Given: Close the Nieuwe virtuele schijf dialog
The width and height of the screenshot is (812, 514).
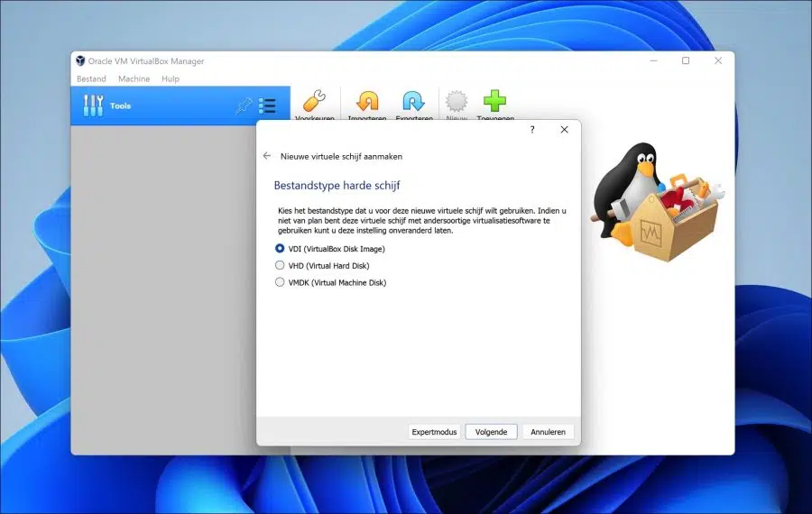Looking at the screenshot, I should 564,130.
